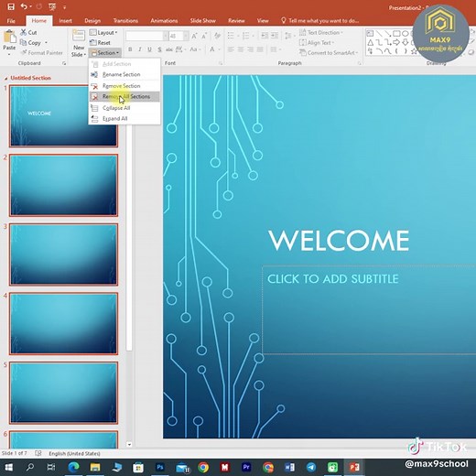Choose Expand All in Section menu
476x476 pixels.
124,118
